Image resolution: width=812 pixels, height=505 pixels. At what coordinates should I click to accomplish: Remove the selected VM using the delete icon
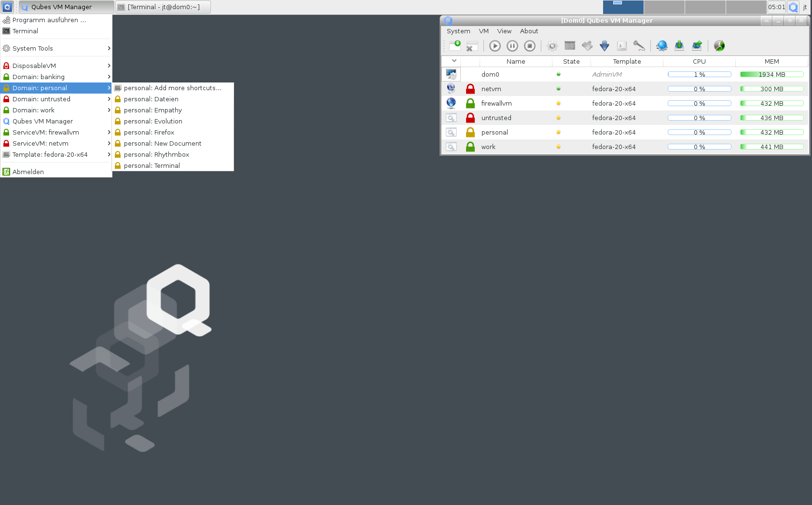472,46
